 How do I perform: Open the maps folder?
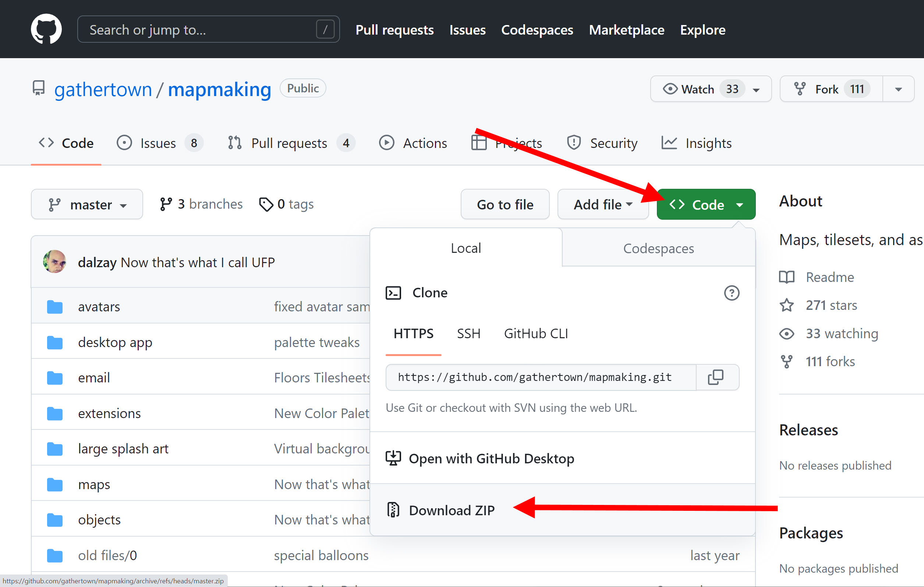(94, 484)
